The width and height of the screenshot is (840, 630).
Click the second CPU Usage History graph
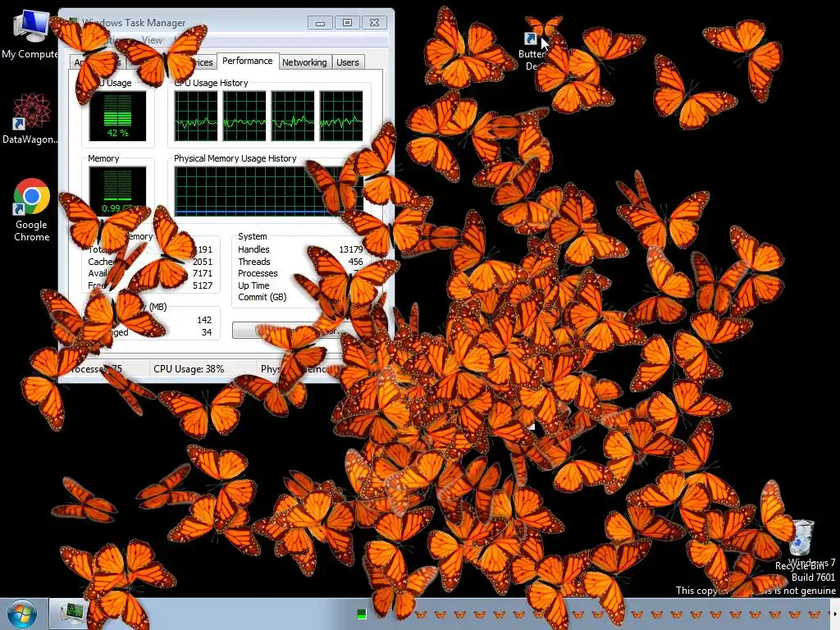tap(244, 116)
